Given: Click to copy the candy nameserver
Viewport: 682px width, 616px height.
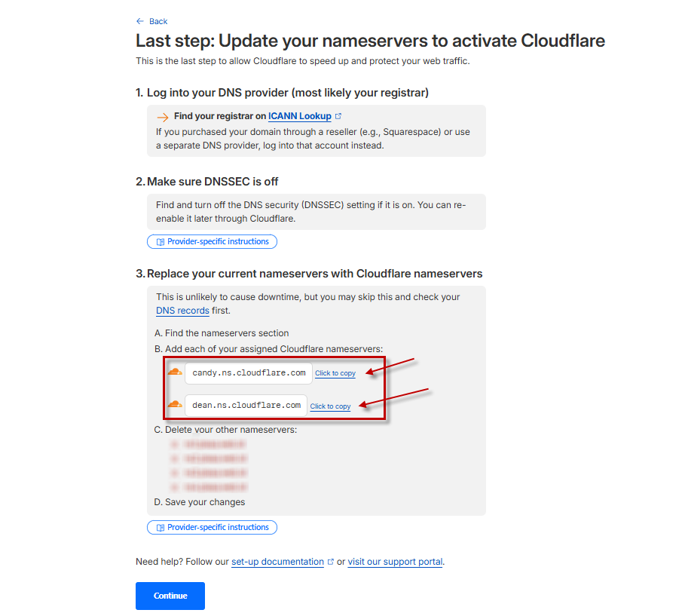Looking at the screenshot, I should (335, 373).
